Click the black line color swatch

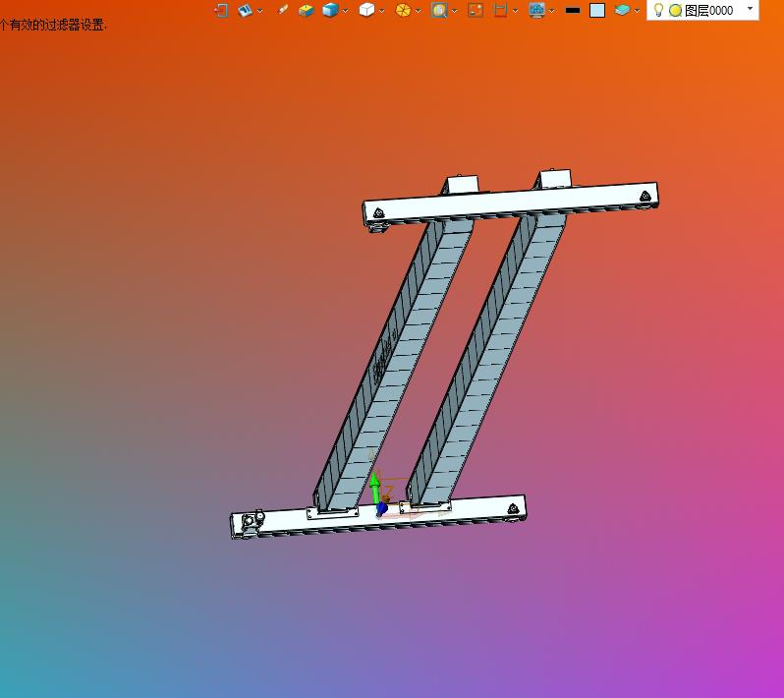point(573,10)
